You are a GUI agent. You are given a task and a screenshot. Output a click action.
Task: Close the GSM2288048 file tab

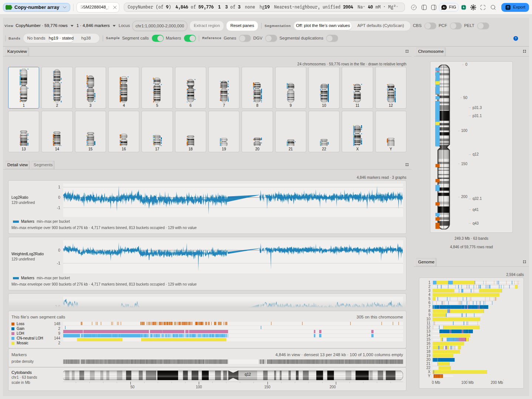pyautogui.click(x=115, y=7)
